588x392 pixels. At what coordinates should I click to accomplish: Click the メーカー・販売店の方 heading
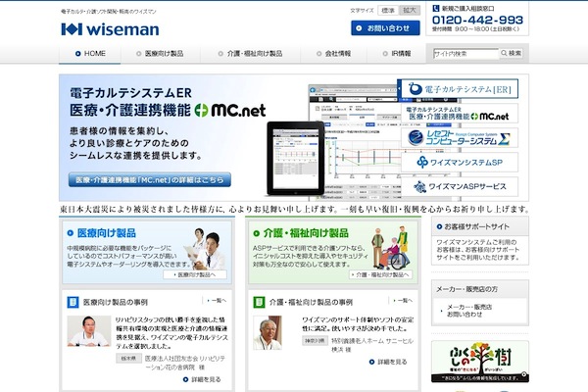coord(466,289)
